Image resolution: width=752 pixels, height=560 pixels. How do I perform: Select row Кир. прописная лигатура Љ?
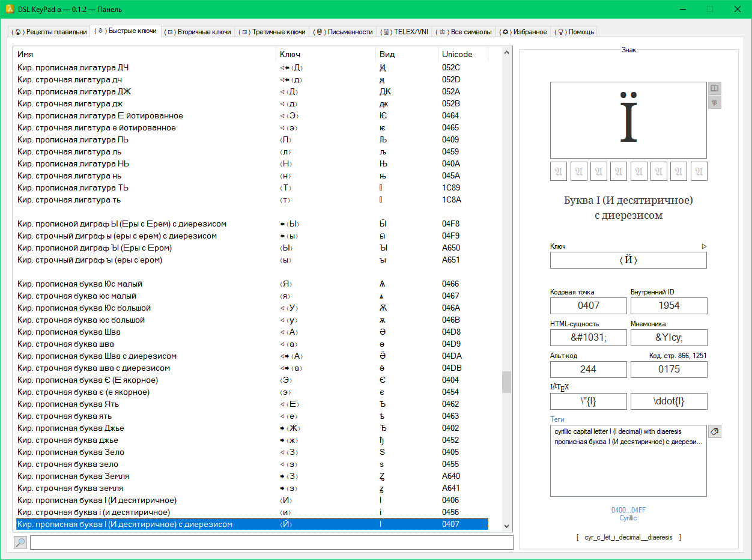tap(252, 139)
